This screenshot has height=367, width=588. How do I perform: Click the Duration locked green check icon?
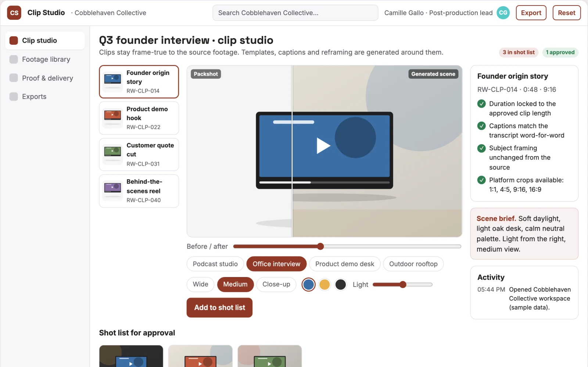click(x=481, y=104)
